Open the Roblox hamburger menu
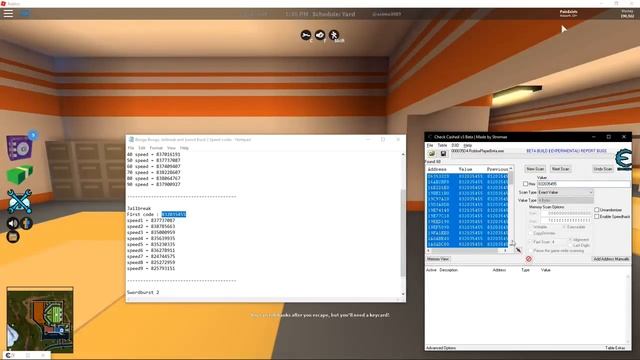Image resolution: width=640 pixels, height=360 pixels. (x=8, y=13)
